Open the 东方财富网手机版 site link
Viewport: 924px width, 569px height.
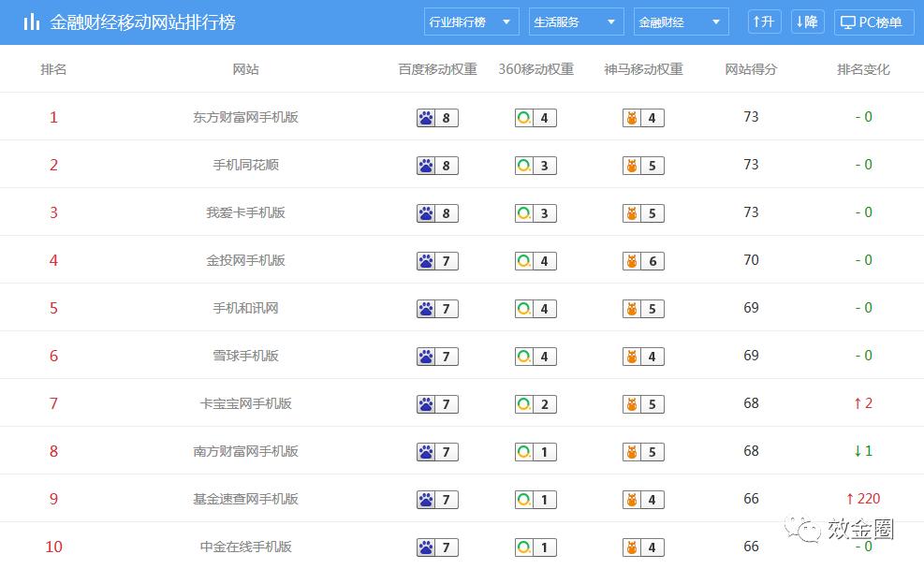pyautogui.click(x=245, y=117)
